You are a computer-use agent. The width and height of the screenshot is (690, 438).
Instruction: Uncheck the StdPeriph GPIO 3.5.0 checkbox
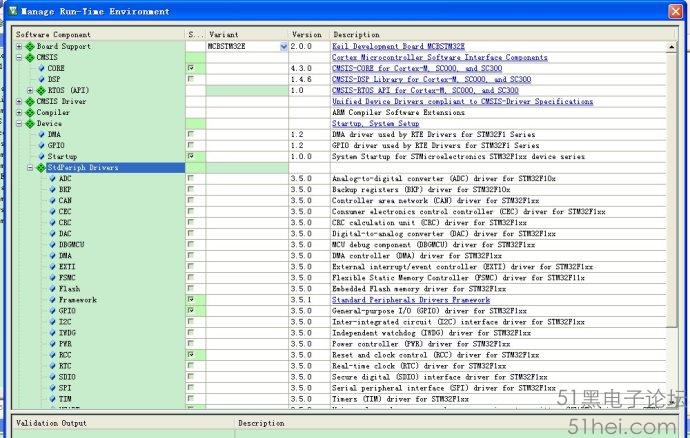(191, 310)
